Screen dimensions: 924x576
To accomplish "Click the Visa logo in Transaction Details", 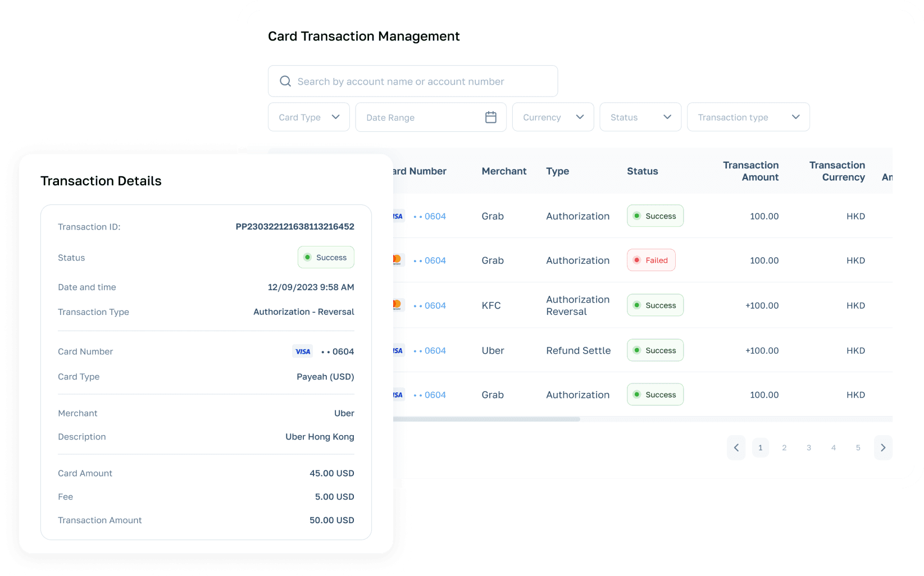I will click(x=303, y=351).
